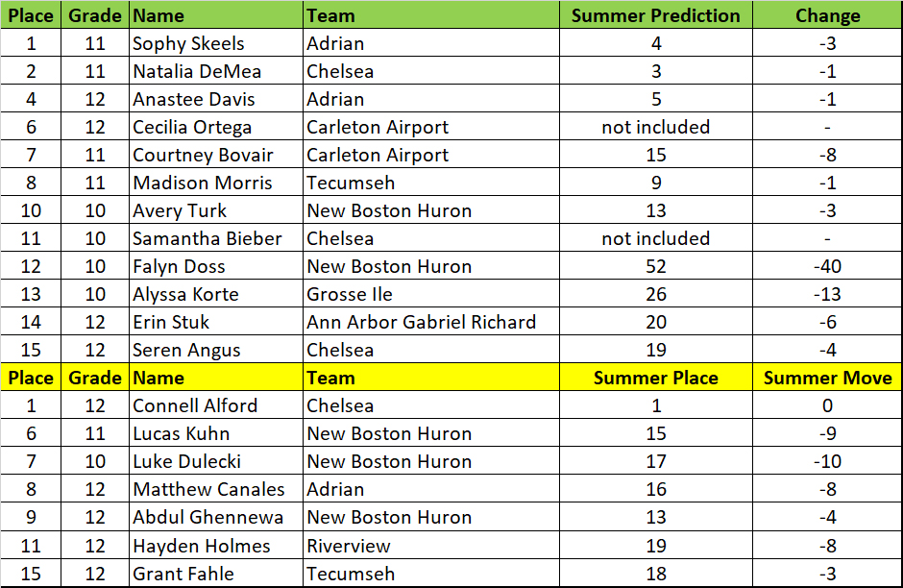Click the green Change column header
The height and width of the screenshot is (588, 903).
point(827,15)
